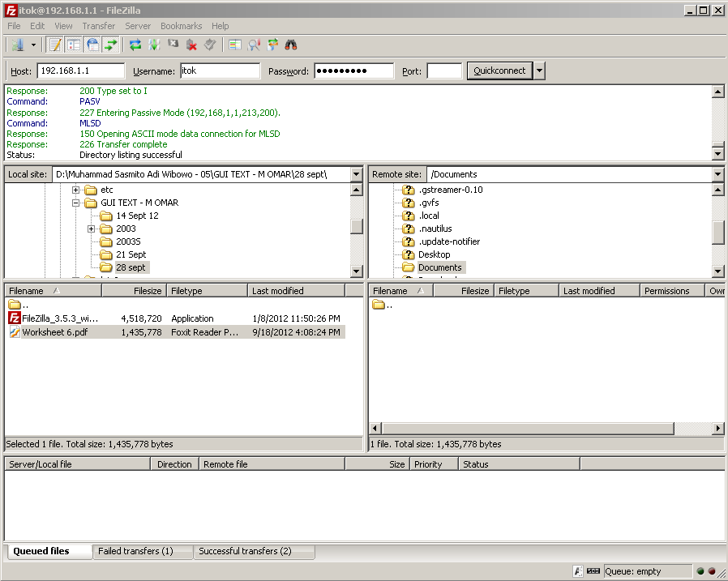Click the remote pane horizontal scrollbar
Image resolution: width=728 pixels, height=581 pixels.
[527, 428]
